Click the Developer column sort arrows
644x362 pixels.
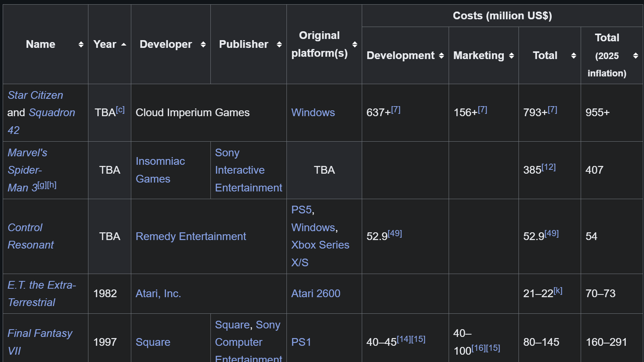pos(203,44)
